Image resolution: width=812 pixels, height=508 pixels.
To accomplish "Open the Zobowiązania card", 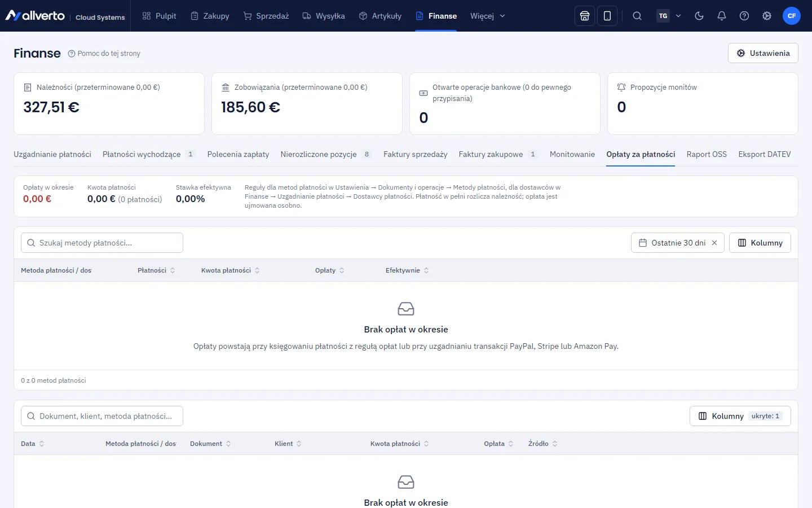I will point(307,103).
